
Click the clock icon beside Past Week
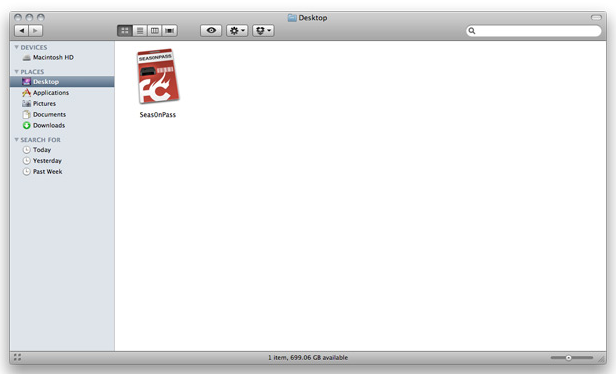26,172
